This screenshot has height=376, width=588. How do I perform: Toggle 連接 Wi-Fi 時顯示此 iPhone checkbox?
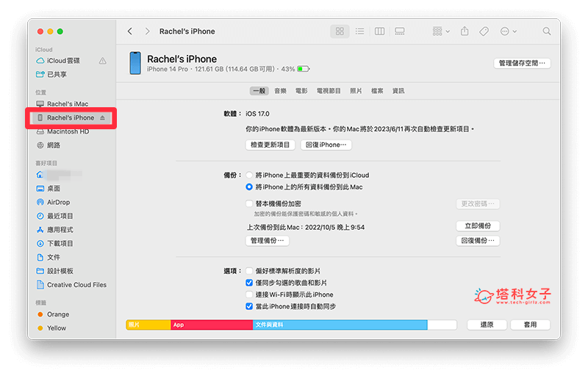249,294
